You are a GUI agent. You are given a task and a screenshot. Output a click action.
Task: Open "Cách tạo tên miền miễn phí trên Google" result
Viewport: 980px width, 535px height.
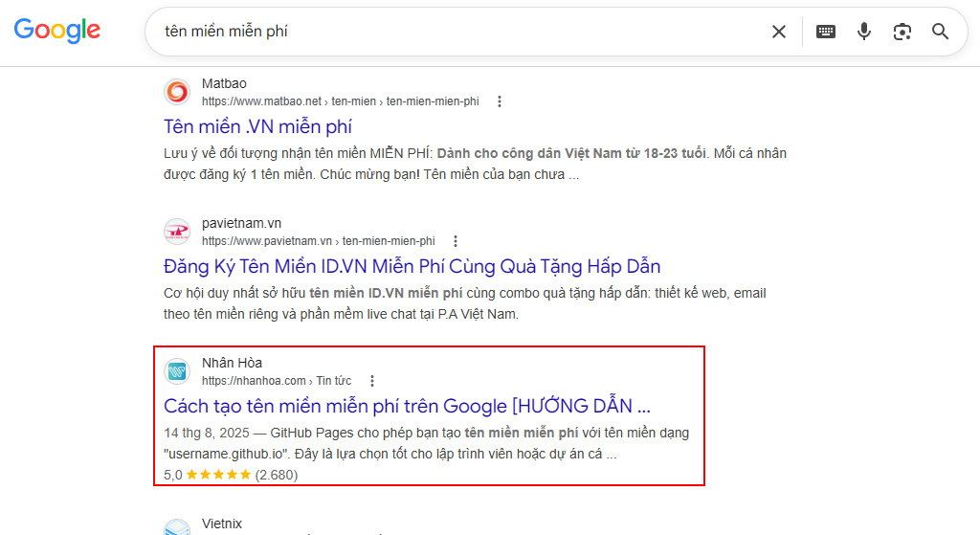click(x=407, y=406)
